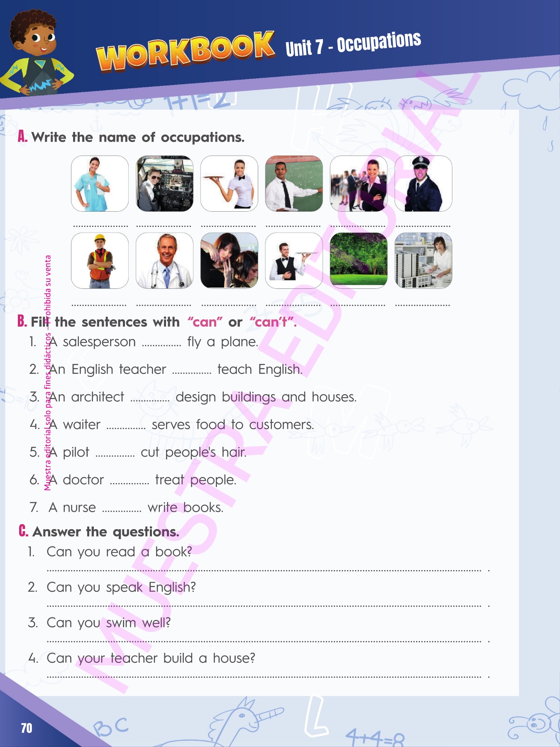Screen dimensions: 560x747
Task: Select the construction worker with hard hat
Action: pyautogui.click(x=100, y=261)
